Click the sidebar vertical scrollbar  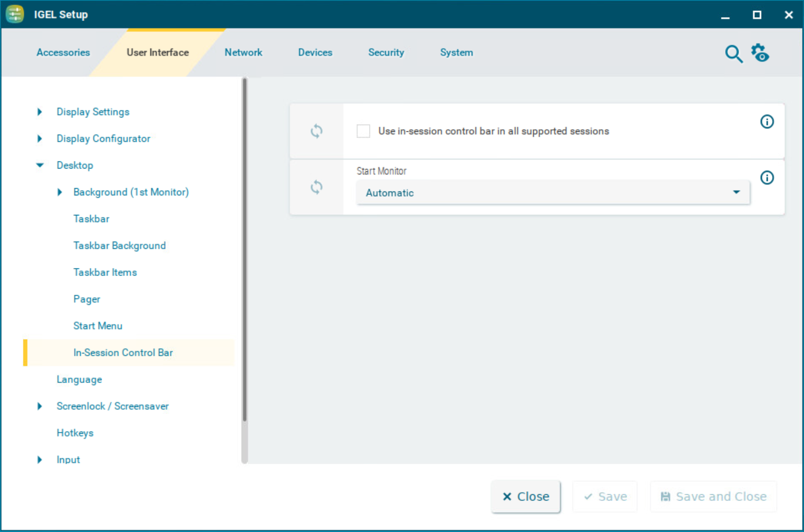pyautogui.click(x=244, y=248)
